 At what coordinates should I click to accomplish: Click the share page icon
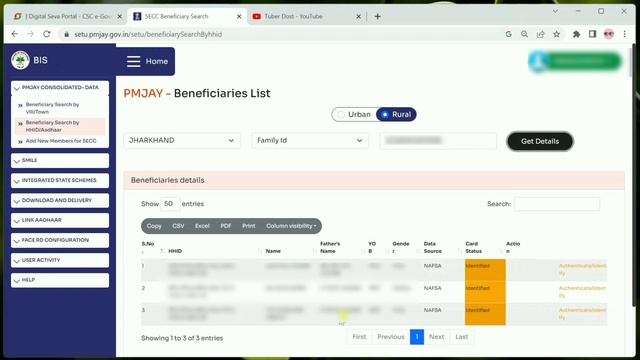(540, 34)
